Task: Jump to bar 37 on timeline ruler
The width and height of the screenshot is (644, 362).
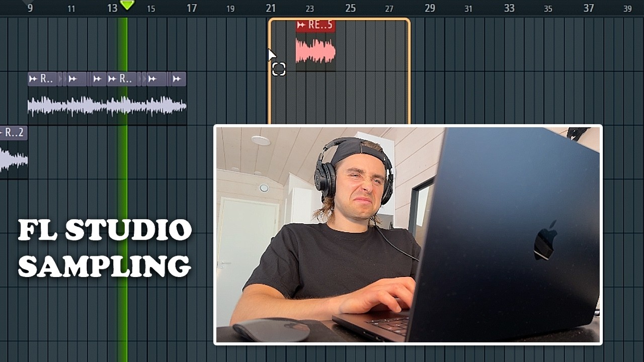Action: click(x=589, y=8)
